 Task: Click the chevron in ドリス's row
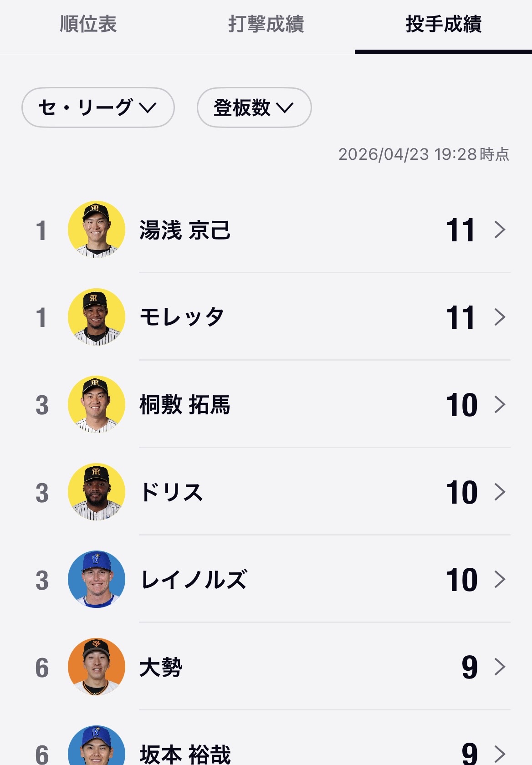(x=500, y=492)
